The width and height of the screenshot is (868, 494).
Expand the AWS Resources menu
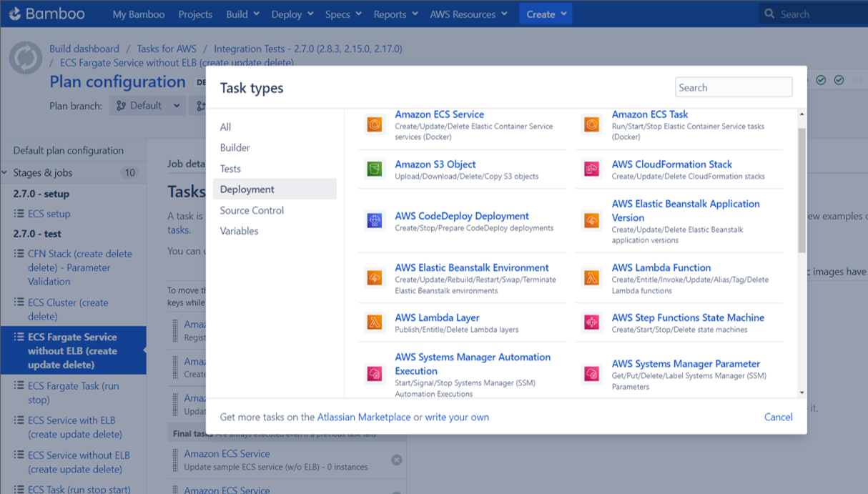pos(468,14)
